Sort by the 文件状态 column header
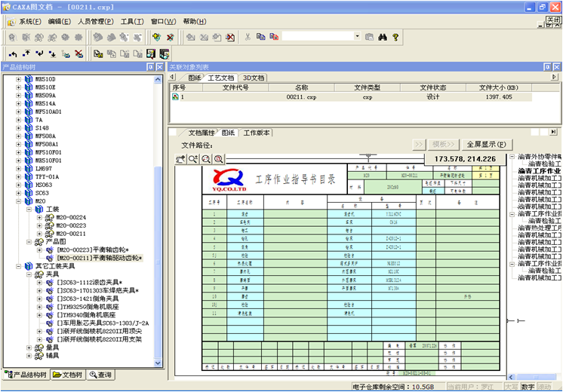This screenshot has height=392, width=563. coord(433,87)
